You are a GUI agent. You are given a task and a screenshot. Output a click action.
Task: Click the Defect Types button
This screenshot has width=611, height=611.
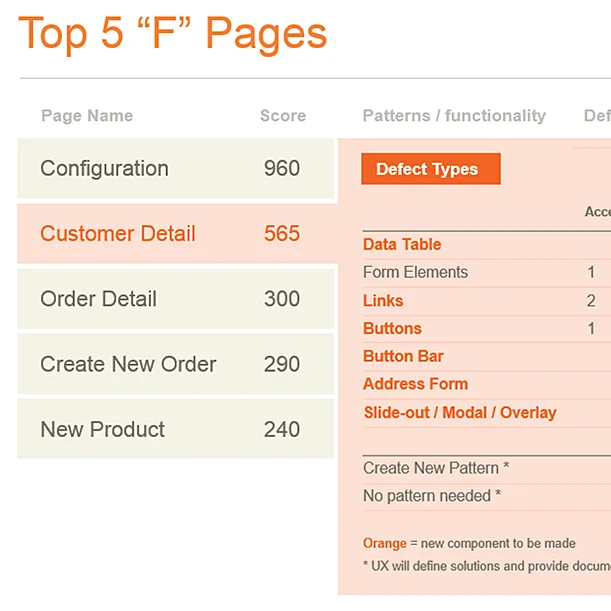(431, 169)
